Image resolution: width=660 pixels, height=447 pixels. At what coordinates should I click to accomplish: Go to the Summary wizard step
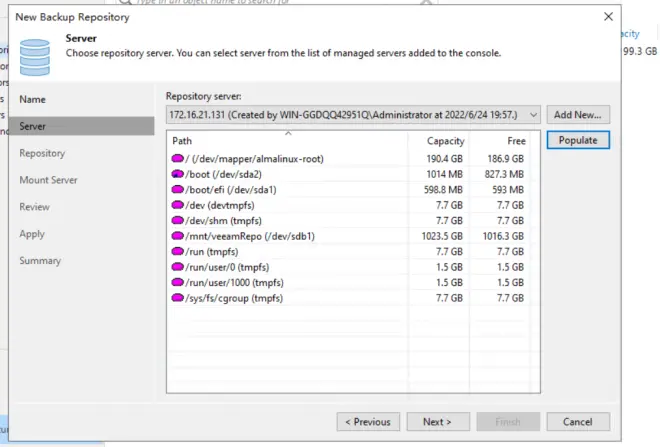(x=40, y=261)
